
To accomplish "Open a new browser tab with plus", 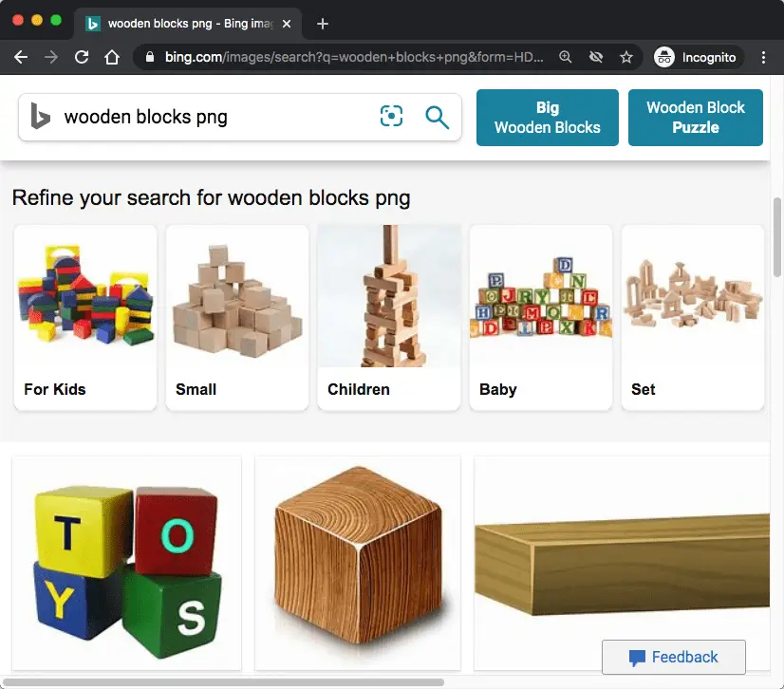I will click(x=323, y=24).
